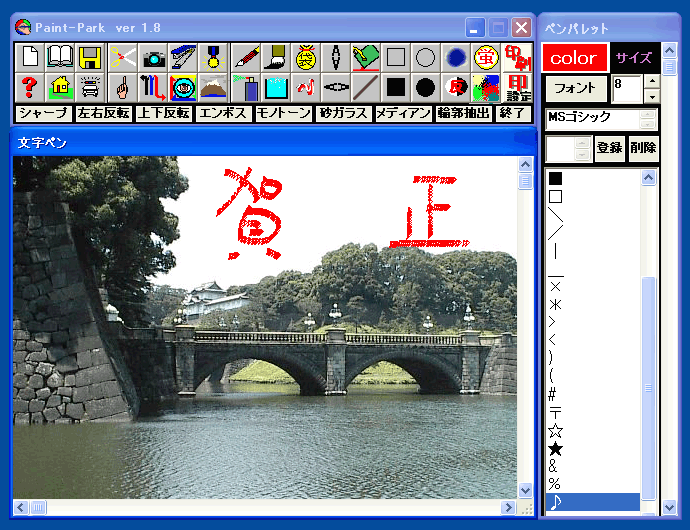Viewport: 690px width, 530px height.
Task: Open the 印設定 print settings icon
Action: (x=517, y=87)
